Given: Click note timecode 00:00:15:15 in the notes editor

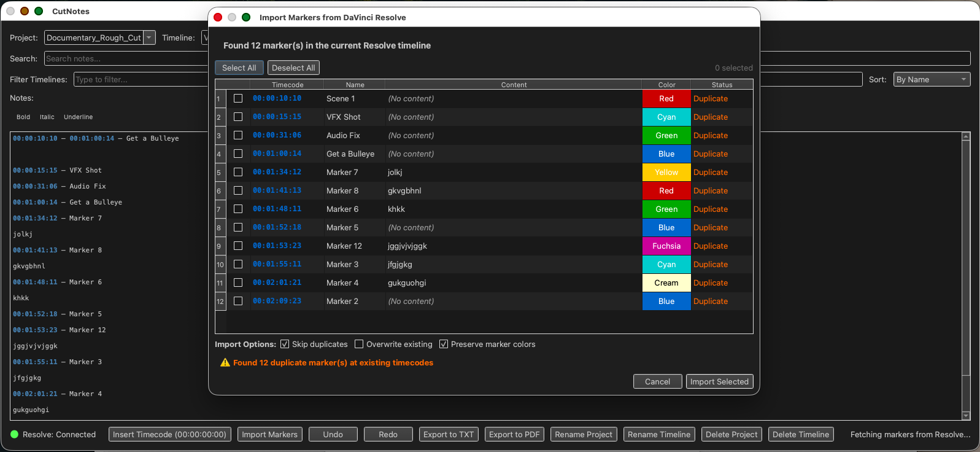Looking at the screenshot, I should tap(35, 170).
